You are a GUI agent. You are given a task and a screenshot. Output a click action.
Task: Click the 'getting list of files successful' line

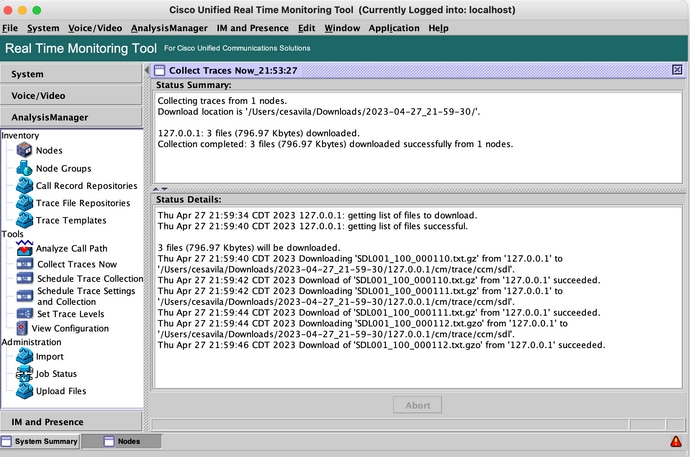pos(313,226)
